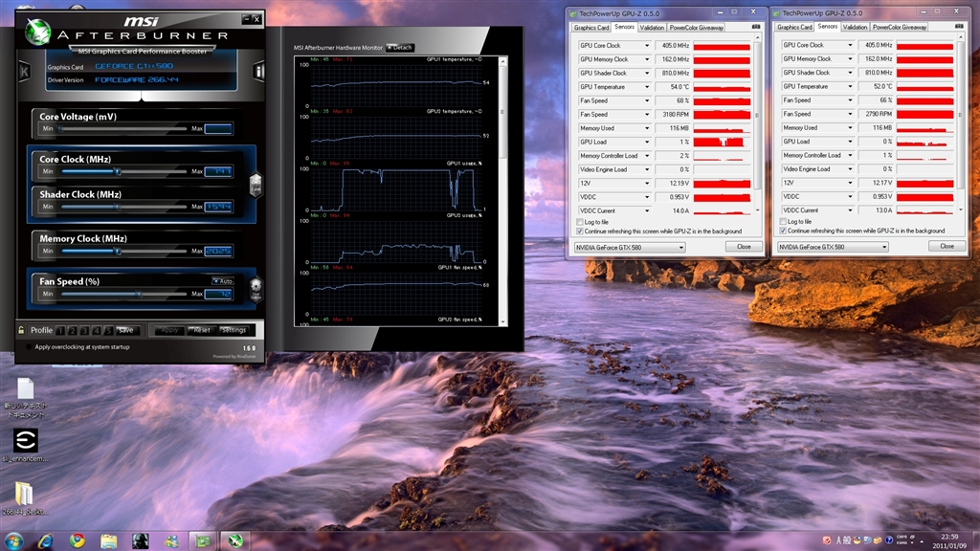Click Close button in right GPU-Z window
The height and width of the screenshot is (551, 980).
click(947, 246)
